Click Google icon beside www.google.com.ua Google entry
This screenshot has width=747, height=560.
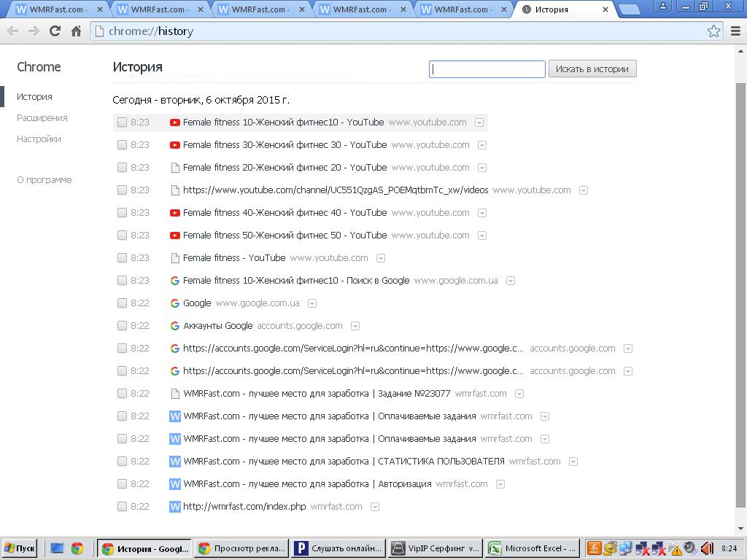coord(175,303)
